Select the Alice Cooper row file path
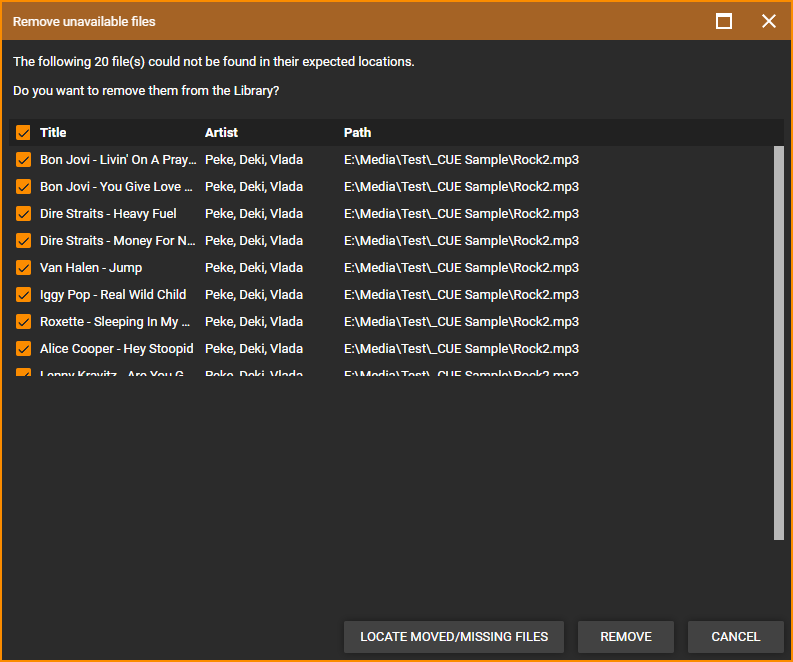Screen dimensions: 793x662 click(461, 349)
